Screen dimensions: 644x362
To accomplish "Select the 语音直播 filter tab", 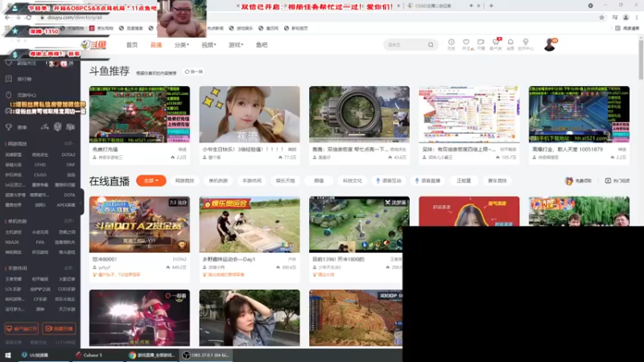I will 427,180.
